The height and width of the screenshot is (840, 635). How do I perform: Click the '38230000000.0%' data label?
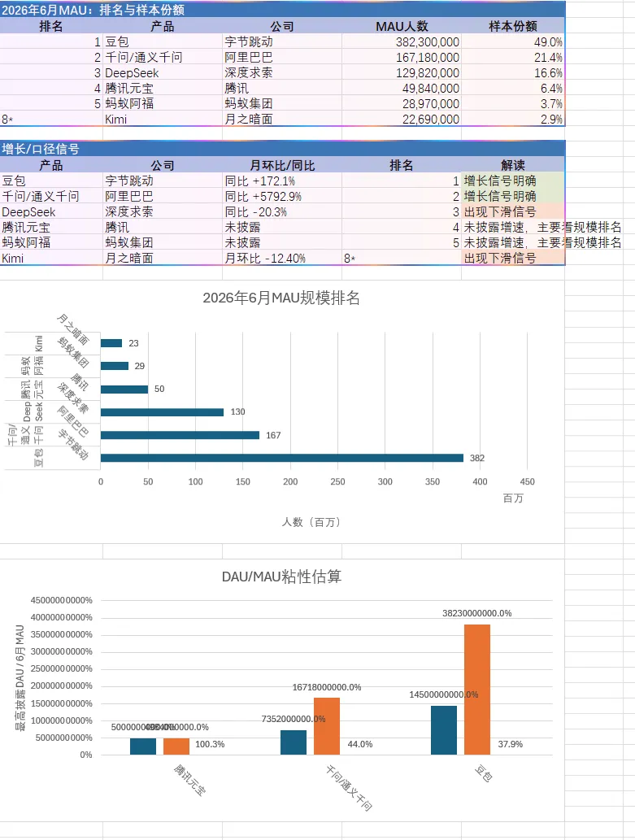[477, 613]
